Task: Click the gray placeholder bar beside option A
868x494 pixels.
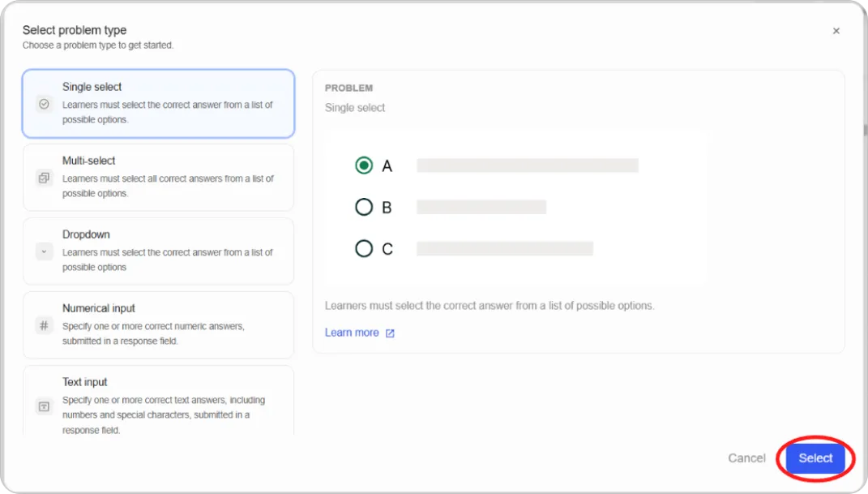Action: [528, 165]
